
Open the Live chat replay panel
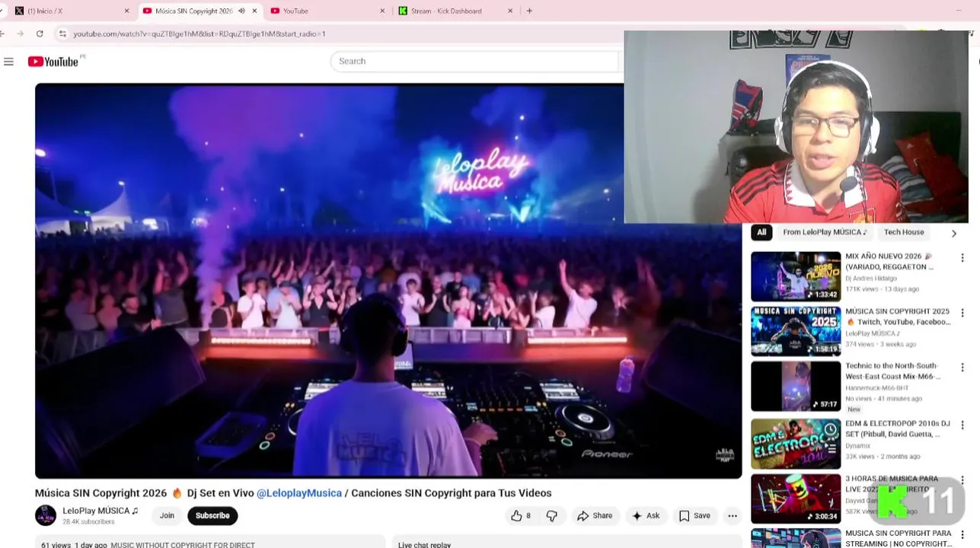point(567,541)
